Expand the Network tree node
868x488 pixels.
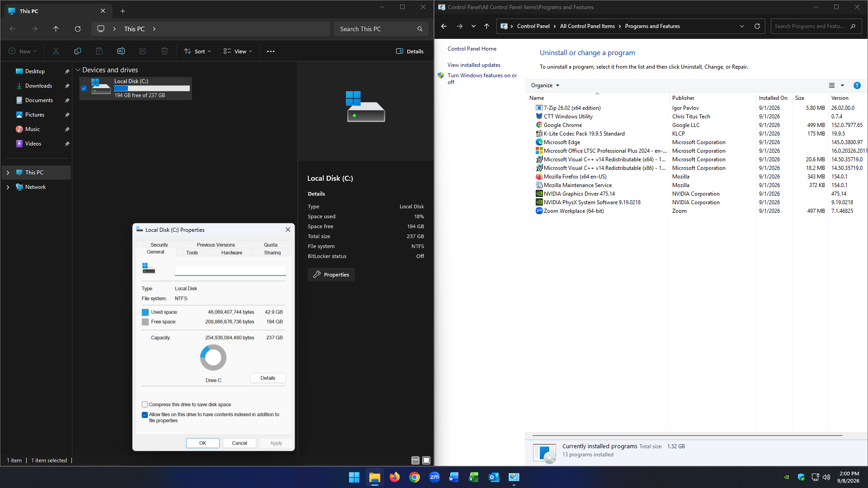[8, 187]
